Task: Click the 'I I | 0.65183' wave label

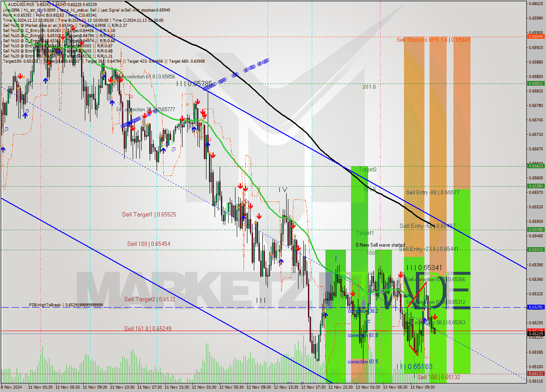Action: click(x=415, y=366)
